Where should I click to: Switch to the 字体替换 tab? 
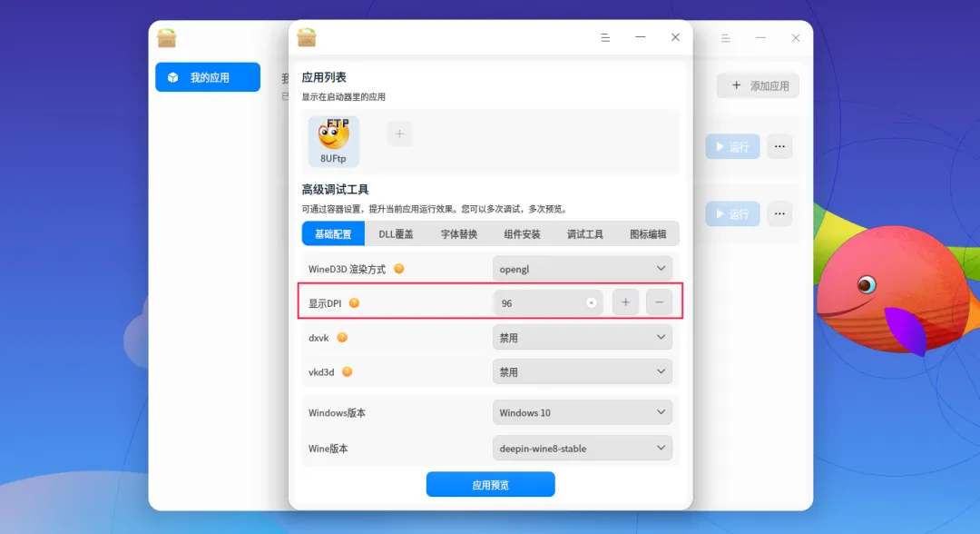(459, 234)
